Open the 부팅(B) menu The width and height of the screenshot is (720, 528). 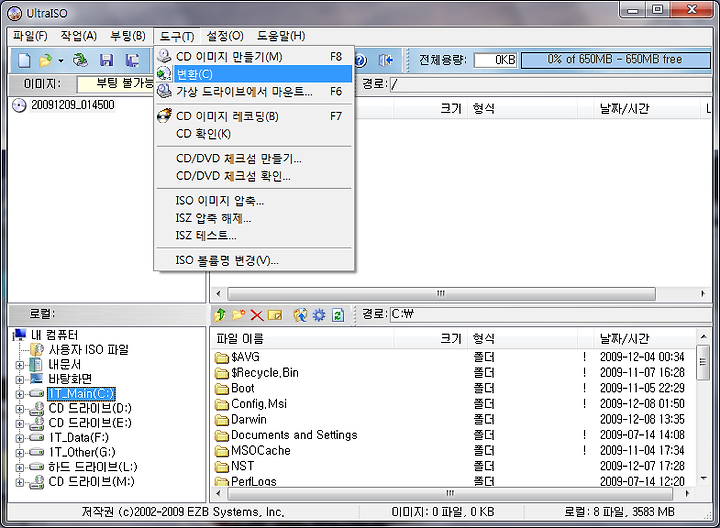pos(128,36)
